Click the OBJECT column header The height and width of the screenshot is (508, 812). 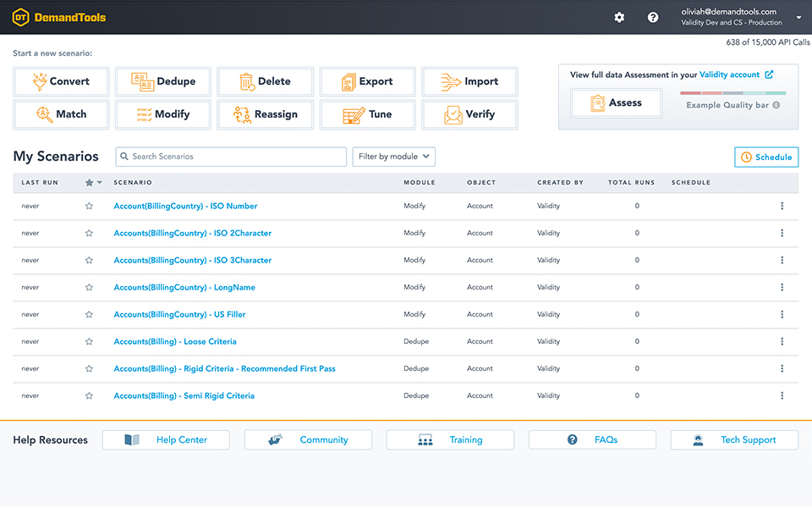point(481,183)
